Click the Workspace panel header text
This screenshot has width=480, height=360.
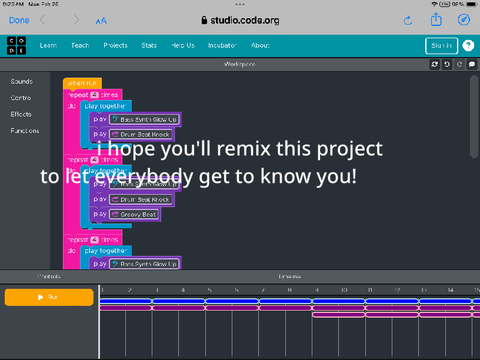pos(240,64)
